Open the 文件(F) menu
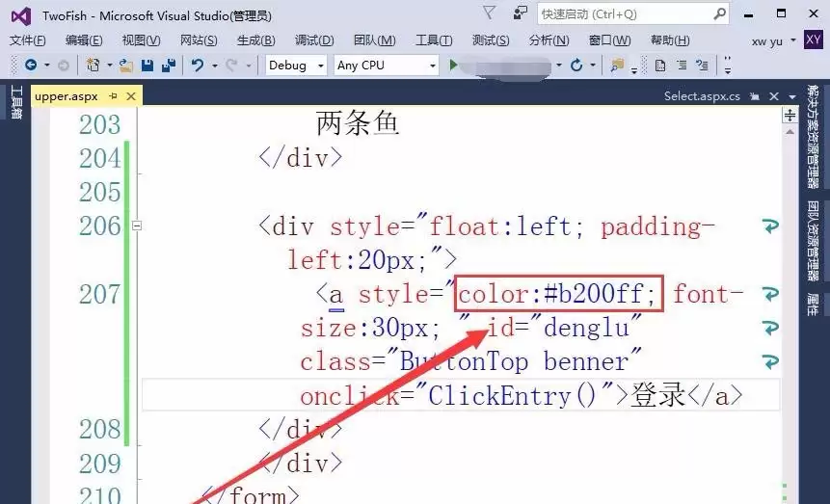The height and width of the screenshot is (504, 830). point(28,40)
